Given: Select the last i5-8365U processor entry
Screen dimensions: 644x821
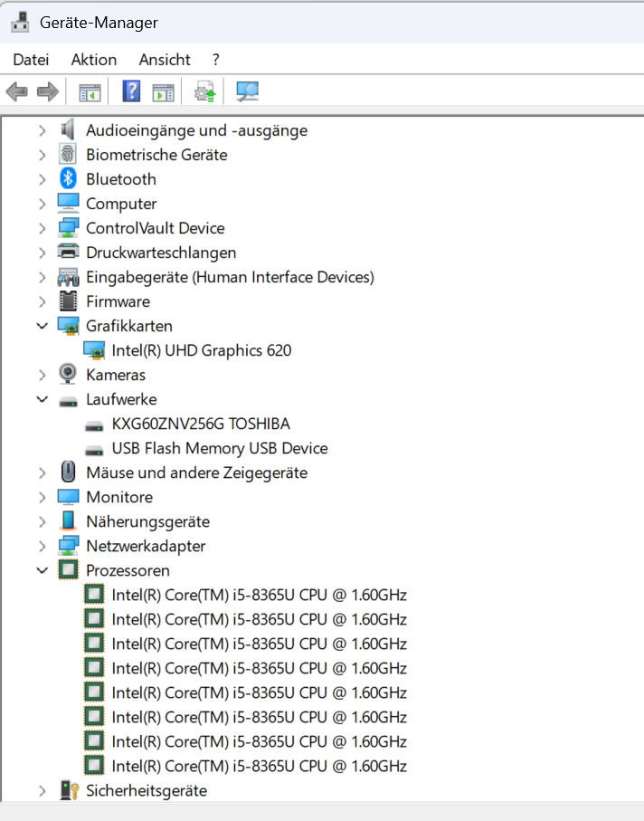Looking at the screenshot, I should (260, 766).
